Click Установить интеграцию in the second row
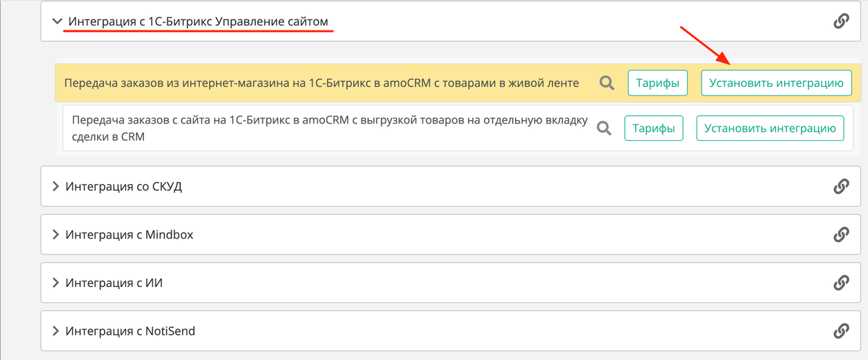 [x=770, y=129]
